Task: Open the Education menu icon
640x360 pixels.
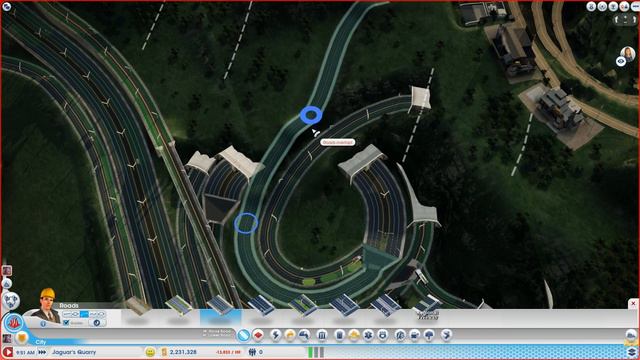Action: coord(400,336)
